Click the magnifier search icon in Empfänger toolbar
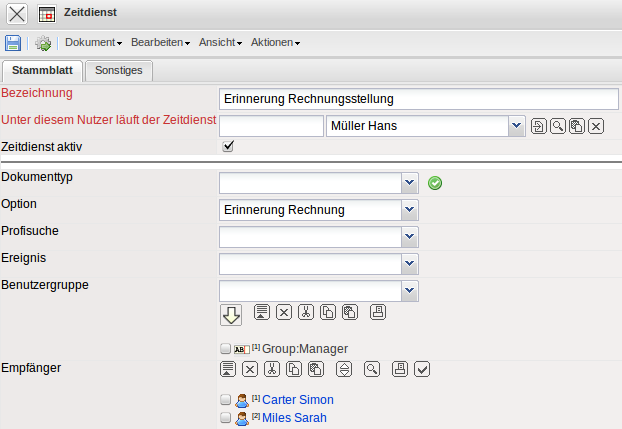Viewport: 622px width, 429px height. click(x=372, y=369)
